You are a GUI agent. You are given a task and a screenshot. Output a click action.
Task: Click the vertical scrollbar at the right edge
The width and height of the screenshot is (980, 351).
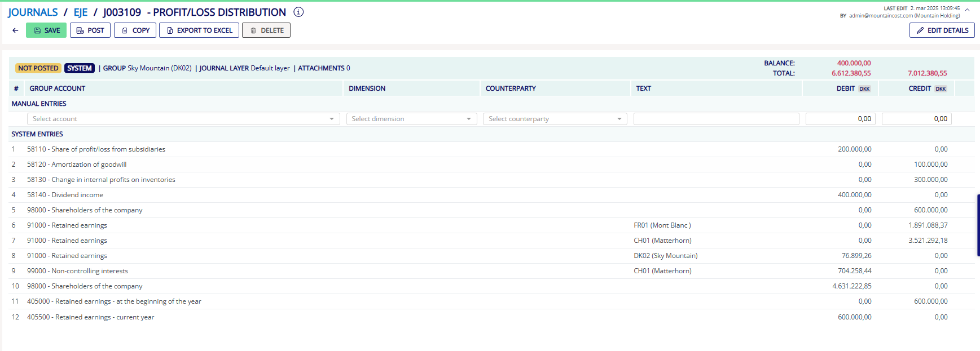(x=978, y=225)
